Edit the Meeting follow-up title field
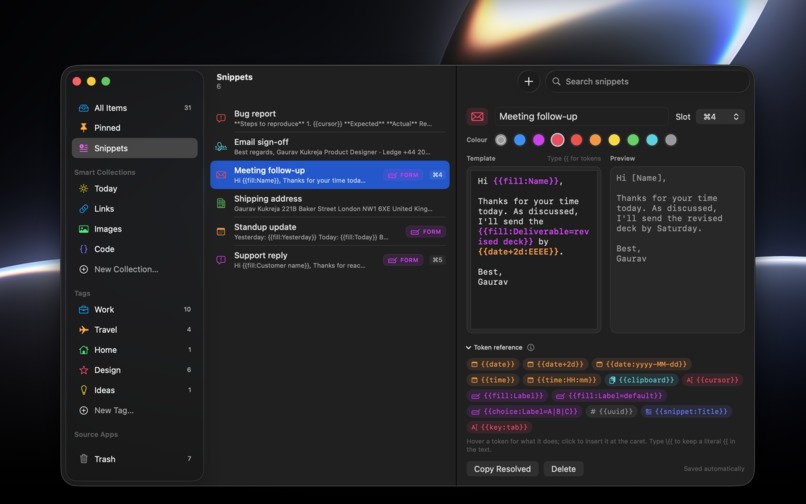This screenshot has height=504, width=806. coord(581,117)
